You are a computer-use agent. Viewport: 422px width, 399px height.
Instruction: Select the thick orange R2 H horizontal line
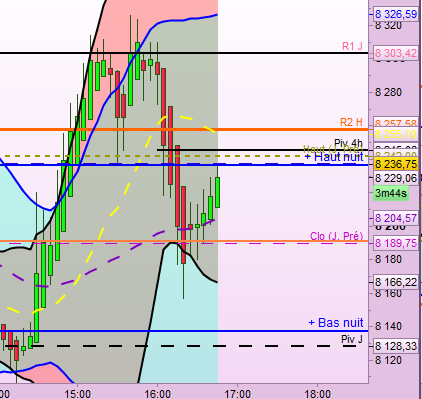[x=184, y=129]
